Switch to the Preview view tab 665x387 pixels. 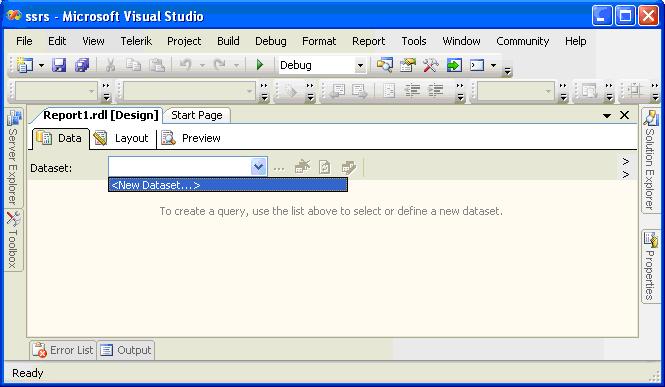pyautogui.click(x=192, y=138)
